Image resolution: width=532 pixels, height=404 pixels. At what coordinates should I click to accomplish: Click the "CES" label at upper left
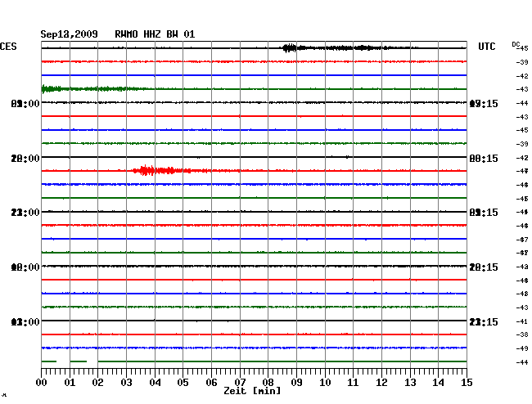coord(8,47)
